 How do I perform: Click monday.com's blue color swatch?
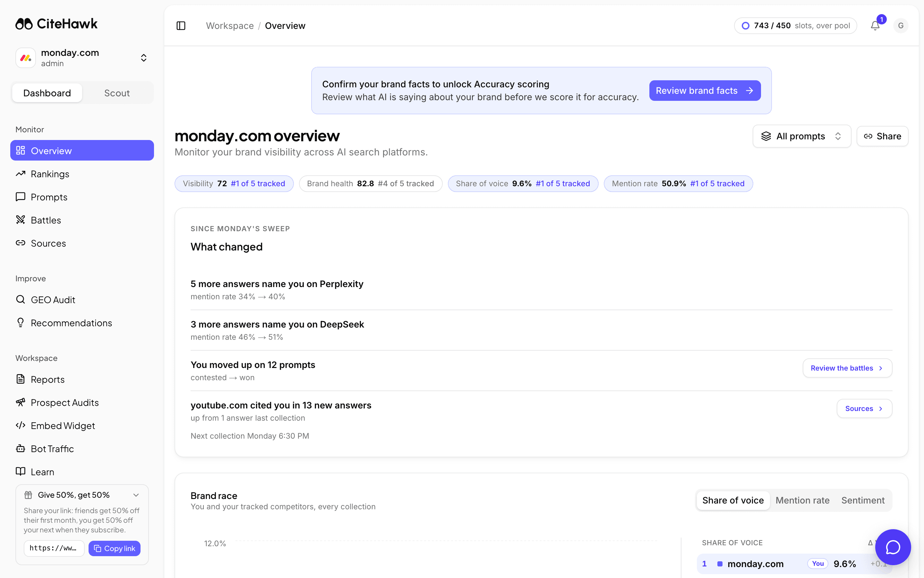click(720, 564)
